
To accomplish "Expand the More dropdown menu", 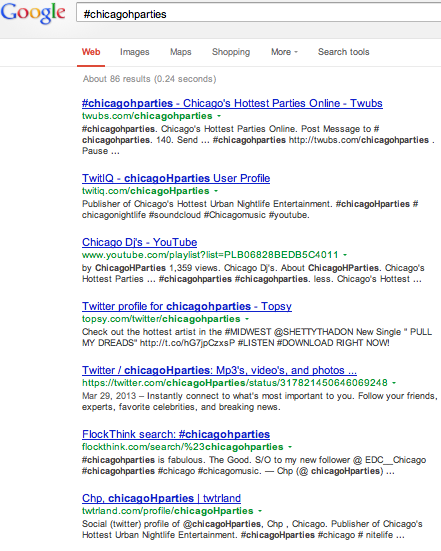I will (x=284, y=52).
